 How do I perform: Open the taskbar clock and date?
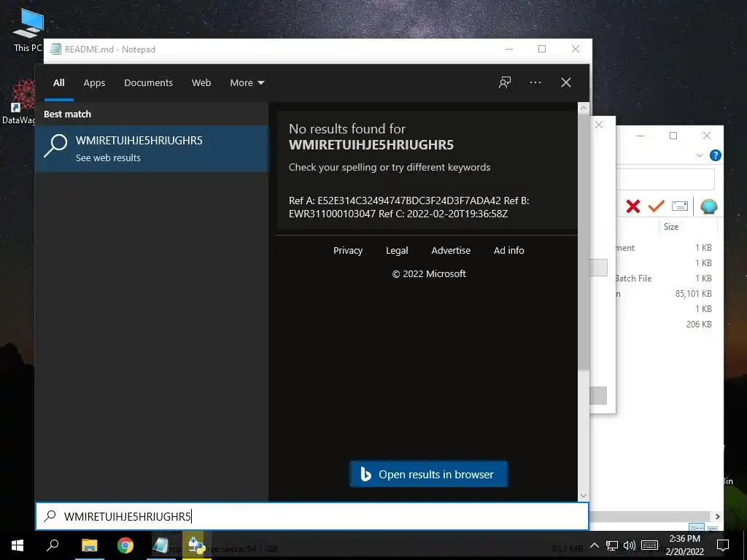tap(684, 545)
